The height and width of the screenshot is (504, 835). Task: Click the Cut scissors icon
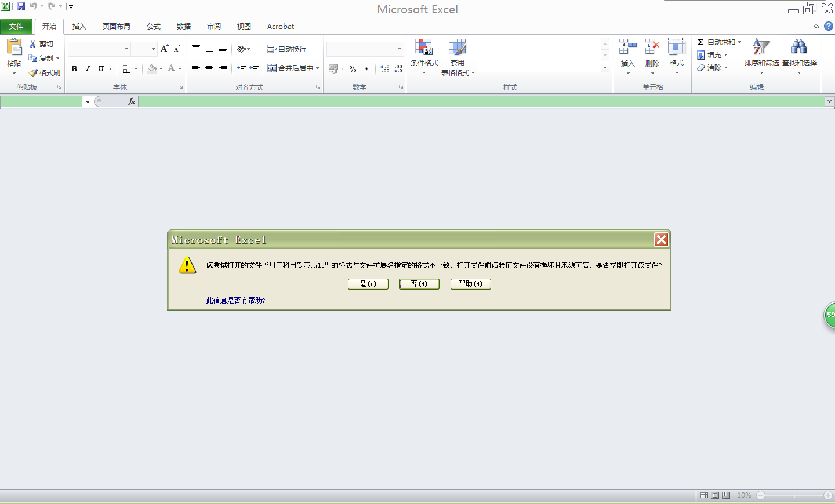(x=33, y=44)
